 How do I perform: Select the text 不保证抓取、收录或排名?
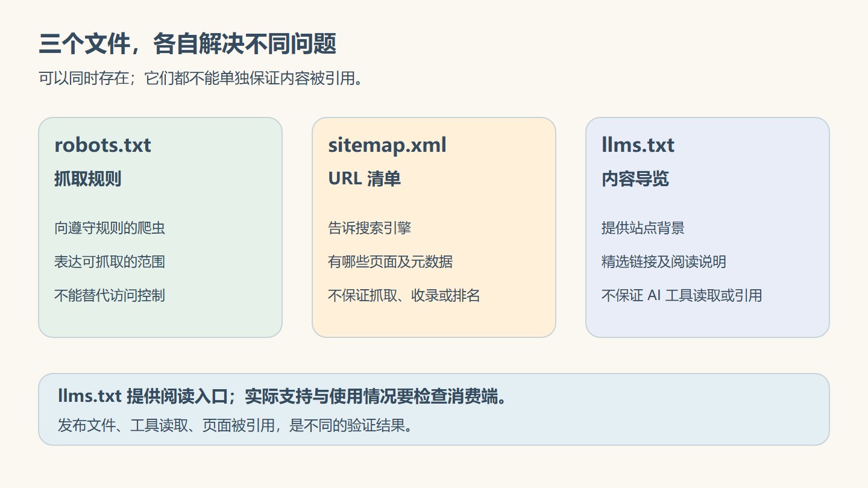tap(404, 296)
